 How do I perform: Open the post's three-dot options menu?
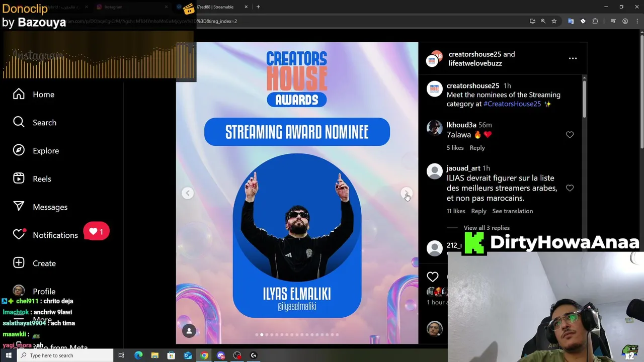coord(573,58)
